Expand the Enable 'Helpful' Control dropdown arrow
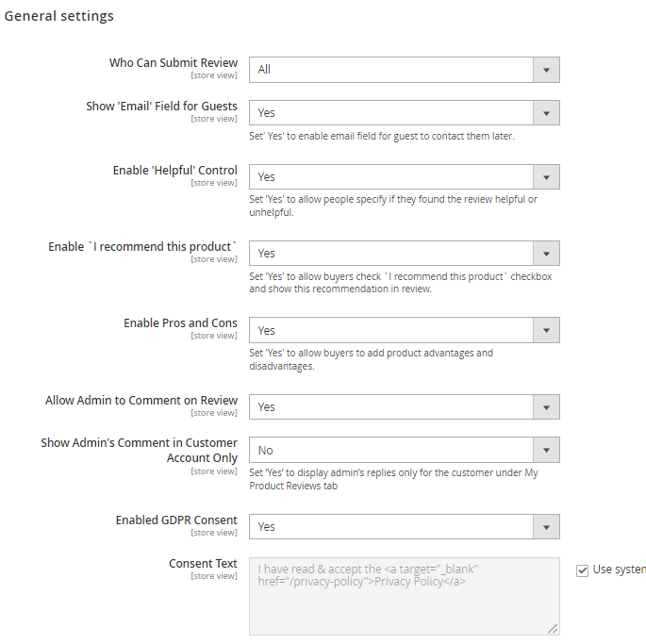The image size is (646, 644). [x=546, y=177]
